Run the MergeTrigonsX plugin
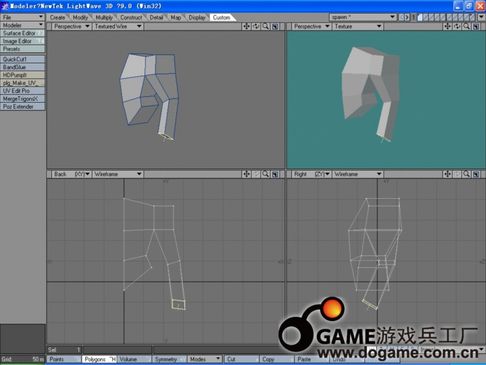The height and width of the screenshot is (365, 486). [x=23, y=99]
